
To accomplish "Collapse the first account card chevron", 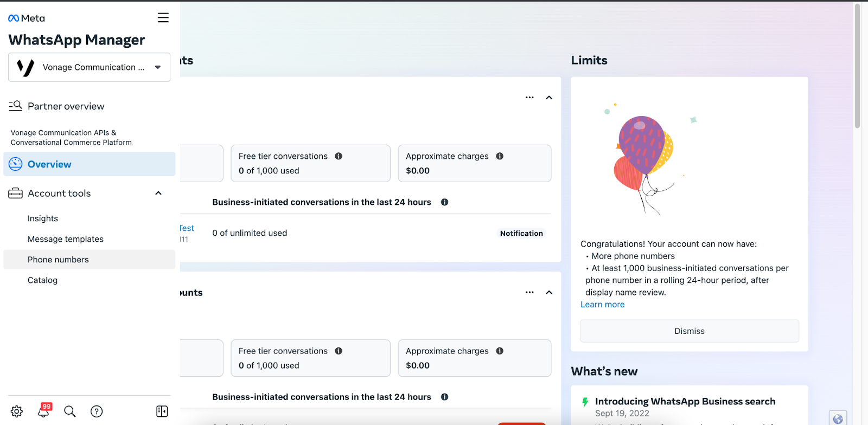I will point(549,98).
